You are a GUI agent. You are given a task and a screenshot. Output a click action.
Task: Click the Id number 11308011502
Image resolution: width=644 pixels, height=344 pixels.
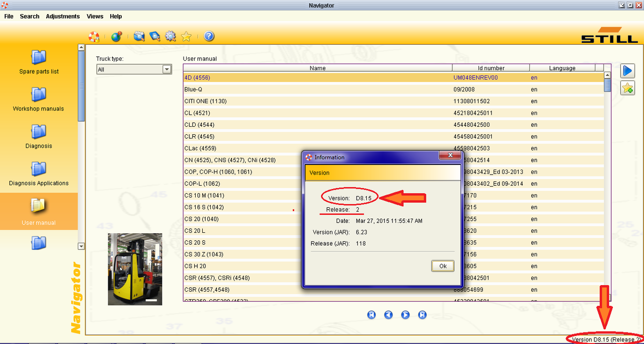tap(471, 101)
